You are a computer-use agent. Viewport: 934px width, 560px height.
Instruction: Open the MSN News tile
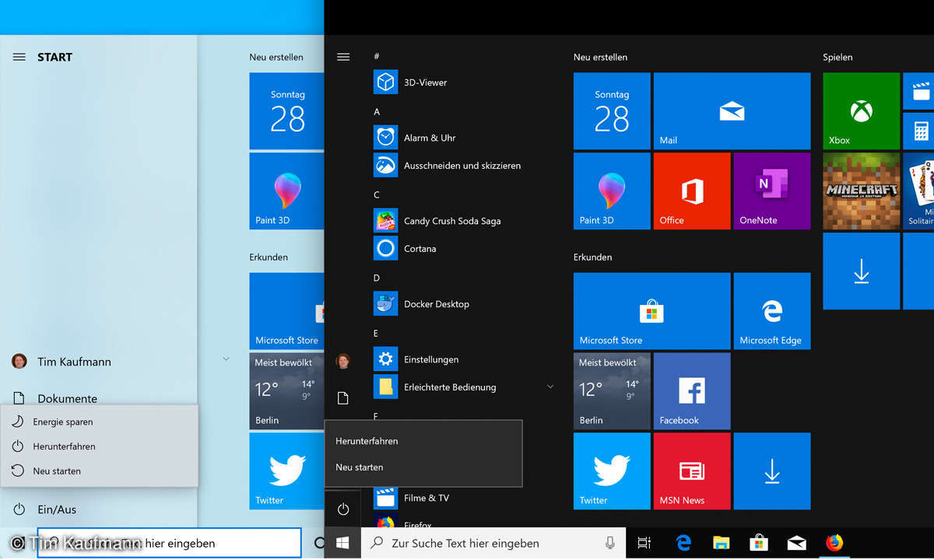[692, 471]
